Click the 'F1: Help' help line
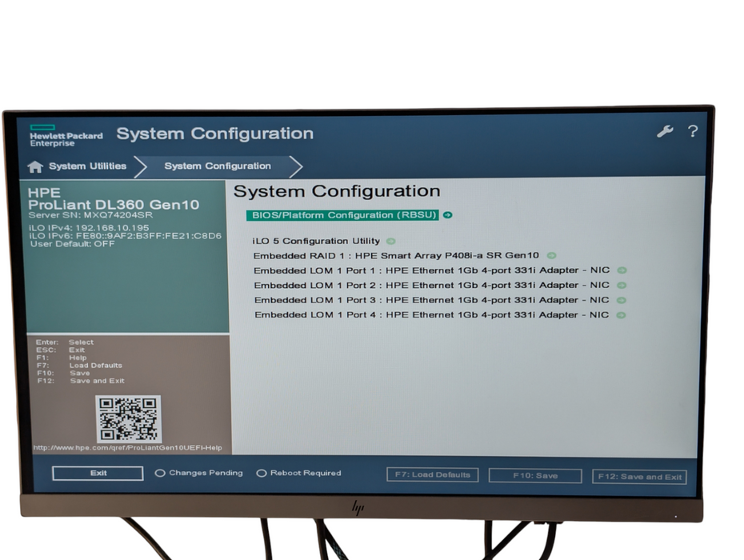The image size is (744, 560). coord(62,358)
